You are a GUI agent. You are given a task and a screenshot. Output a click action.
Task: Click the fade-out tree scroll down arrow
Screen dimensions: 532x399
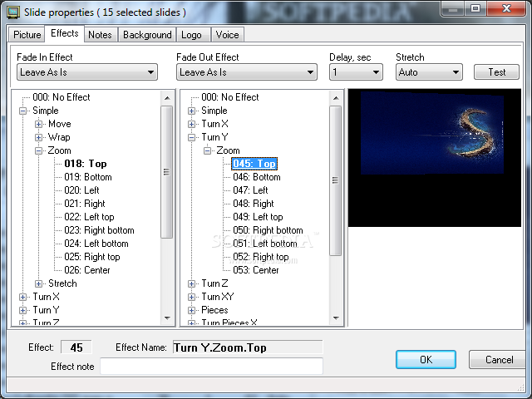[x=336, y=318]
